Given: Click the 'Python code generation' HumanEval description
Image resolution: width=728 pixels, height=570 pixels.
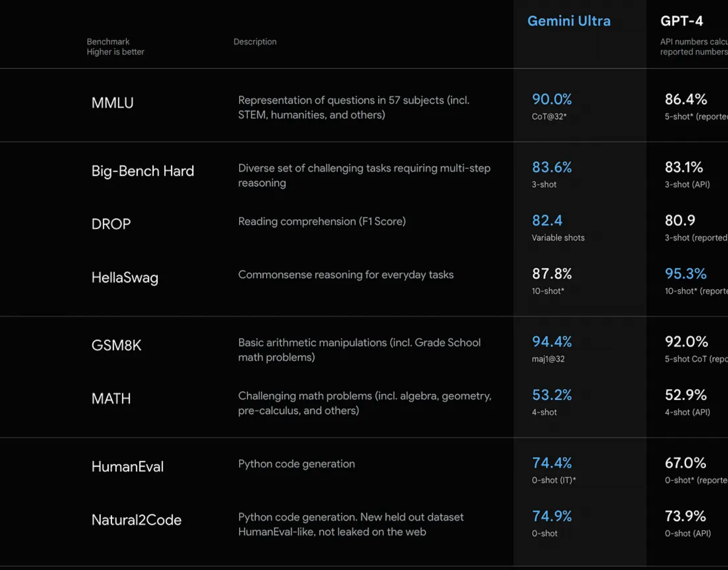Looking at the screenshot, I should pos(296,464).
